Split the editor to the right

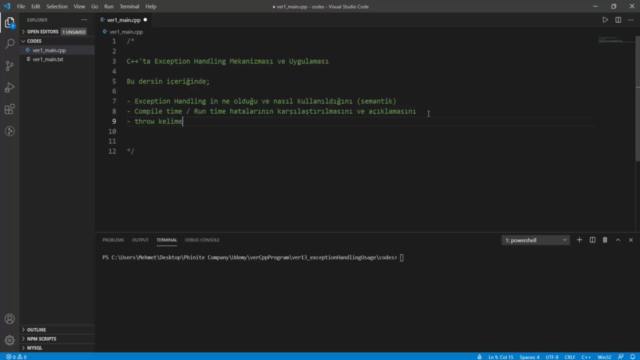coord(618,20)
